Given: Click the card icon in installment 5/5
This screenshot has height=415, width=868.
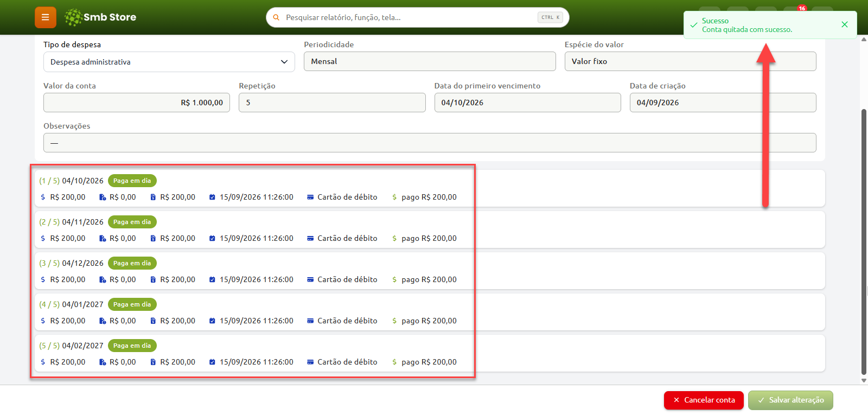Looking at the screenshot, I should 310,362.
